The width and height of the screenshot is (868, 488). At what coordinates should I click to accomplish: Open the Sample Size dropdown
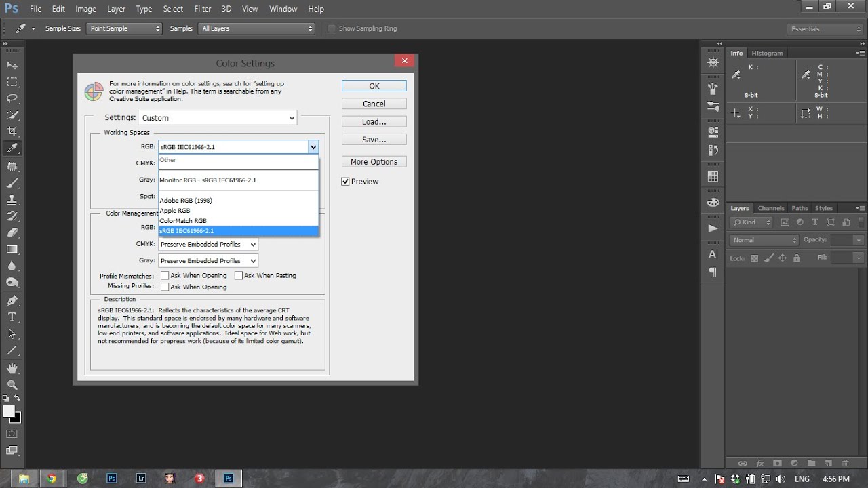(123, 28)
